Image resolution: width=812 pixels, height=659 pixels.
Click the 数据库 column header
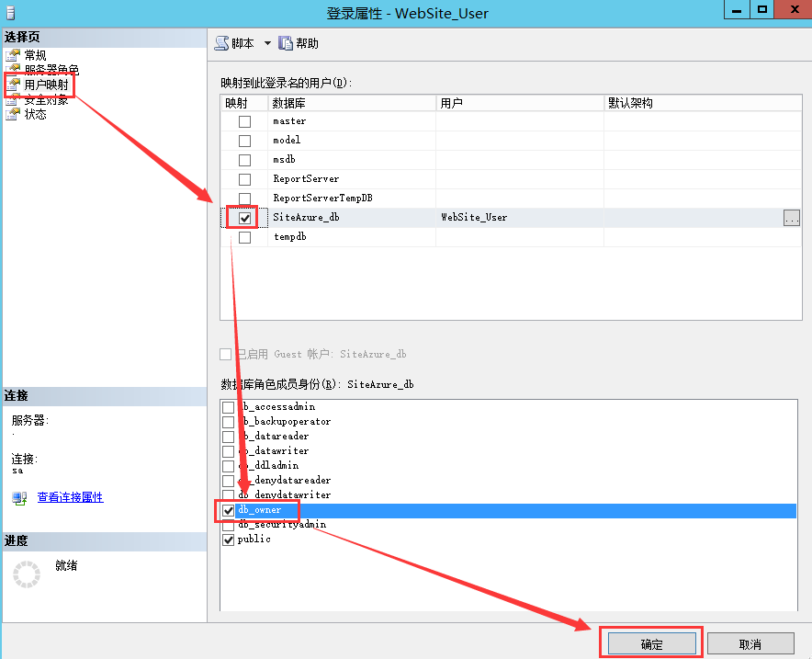coord(351,104)
